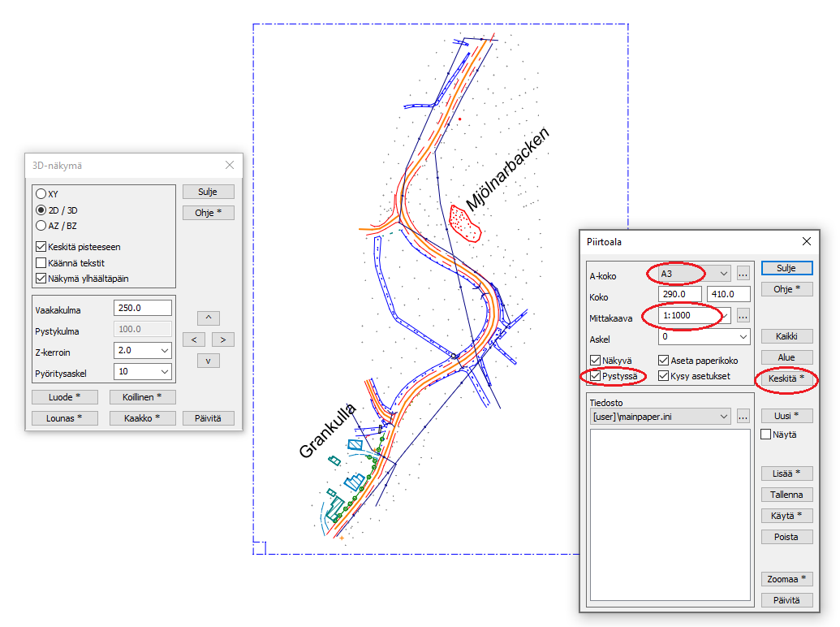This screenshot has width=840, height=627.
Task: Open the Z-kerroin dropdown list
Action: [x=165, y=350]
